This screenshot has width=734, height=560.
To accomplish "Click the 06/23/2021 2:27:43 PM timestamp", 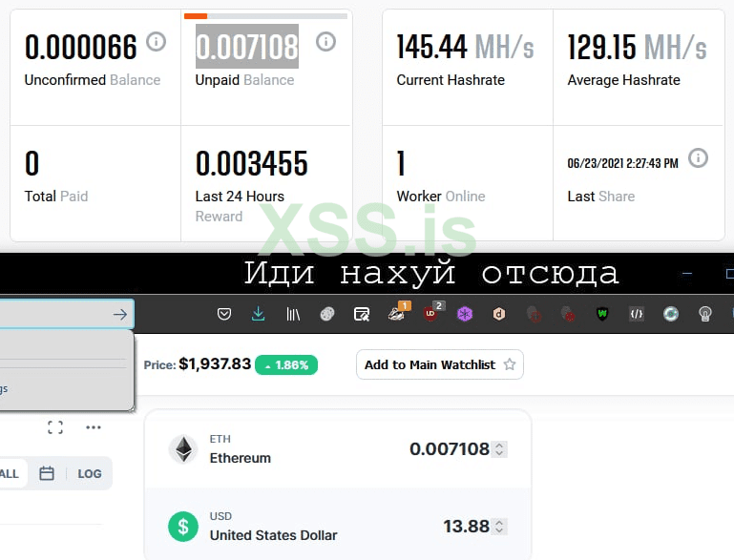I will click(622, 163).
